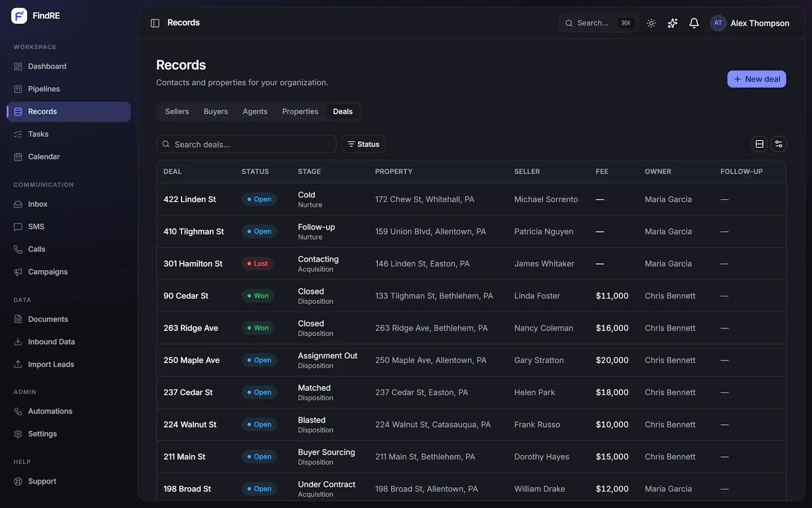The width and height of the screenshot is (812, 508).
Task: Sort by the FOLLOW-UP column header
Action: (741, 172)
